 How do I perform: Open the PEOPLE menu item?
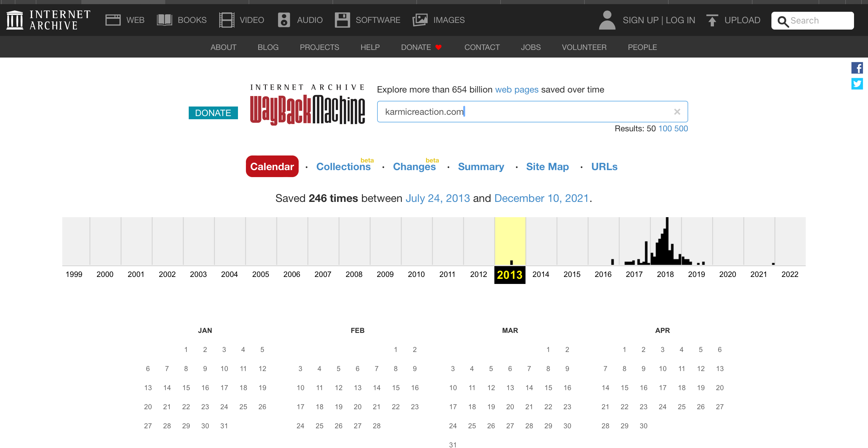(x=642, y=47)
